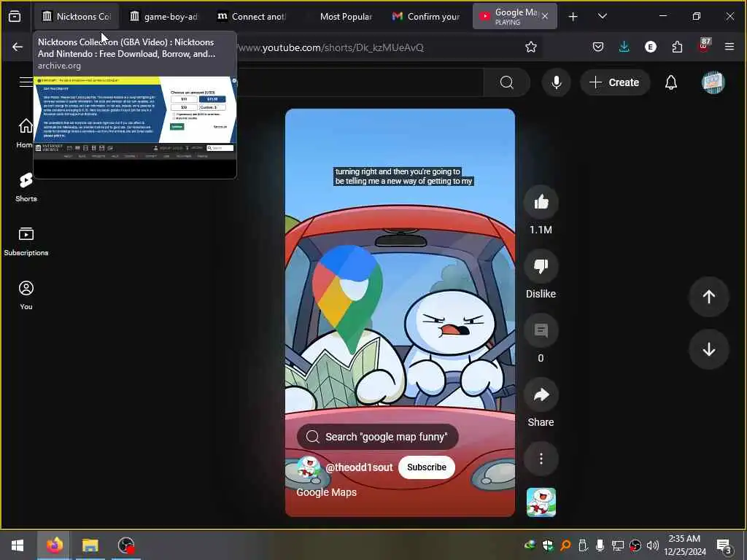Open clock showing 2:35 AM
This screenshot has width=747, height=560.
(x=684, y=545)
